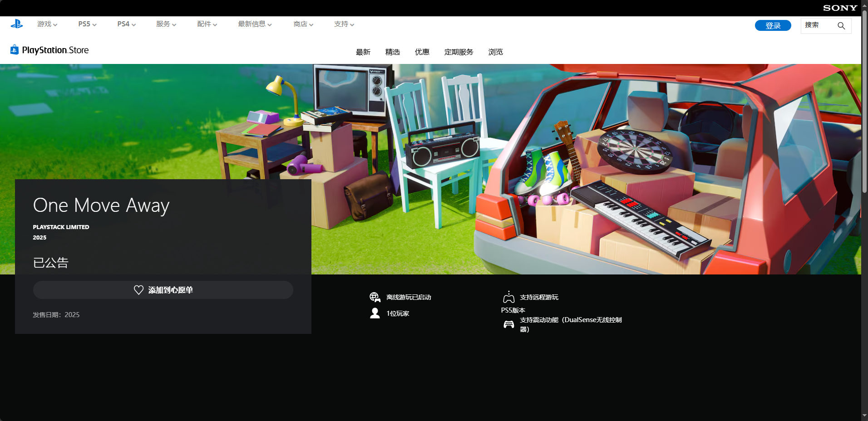Open the 优惠 store tab
868x421 pixels.
tap(422, 52)
